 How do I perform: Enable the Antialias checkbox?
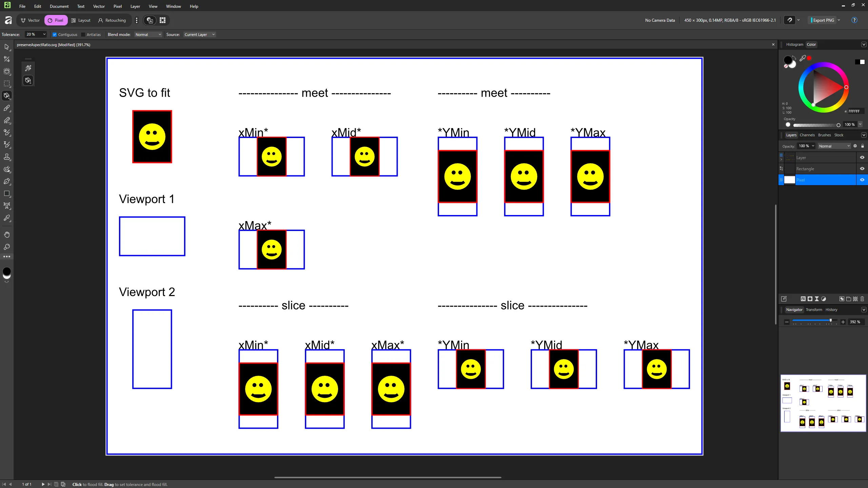(83, 35)
